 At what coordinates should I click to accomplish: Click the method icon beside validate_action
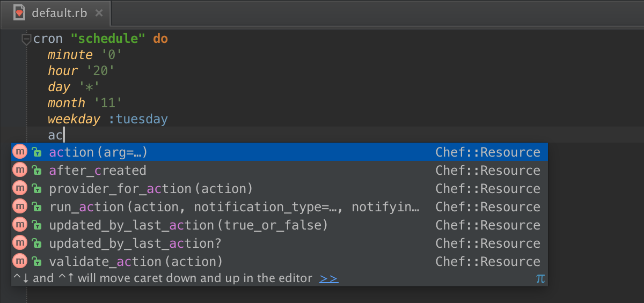20,261
